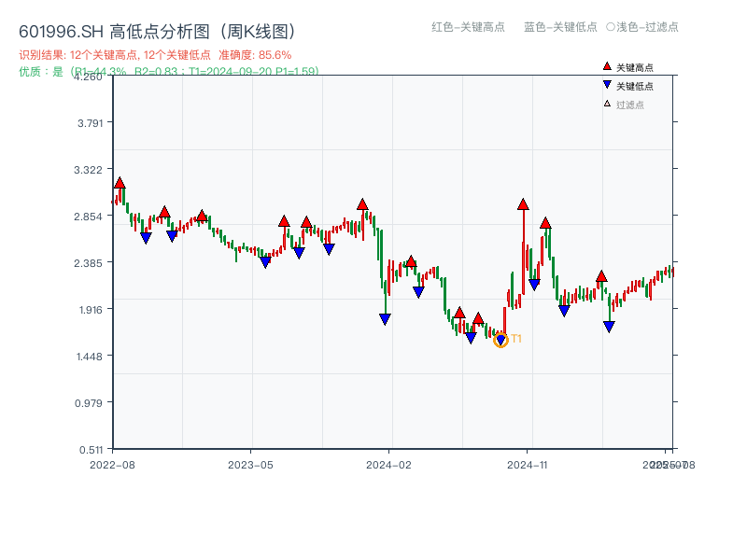Image resolution: width=747 pixels, height=560 pixels.
Task: Click the 601996.SH chart title
Action: coord(158,32)
